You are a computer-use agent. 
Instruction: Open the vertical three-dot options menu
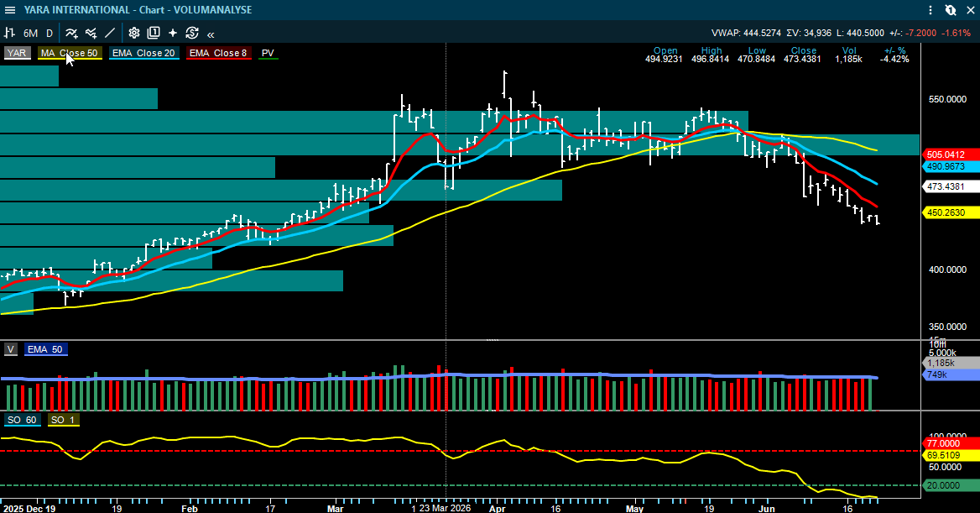click(x=930, y=10)
